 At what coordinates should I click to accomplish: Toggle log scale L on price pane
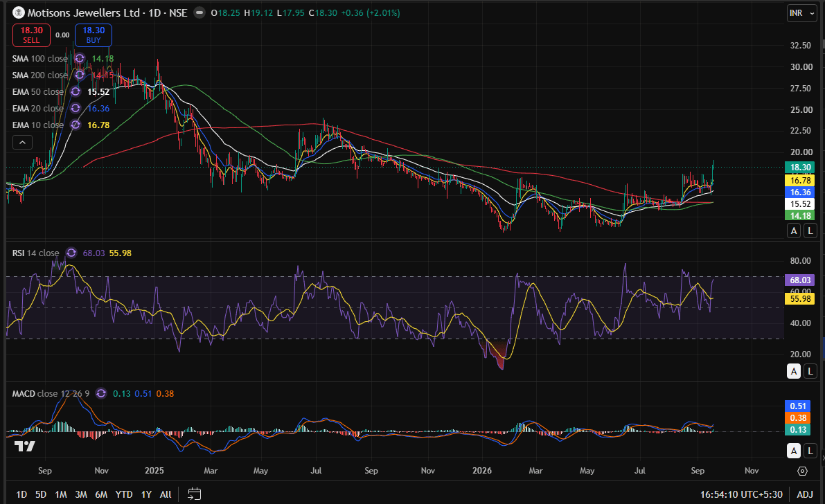[x=810, y=231]
